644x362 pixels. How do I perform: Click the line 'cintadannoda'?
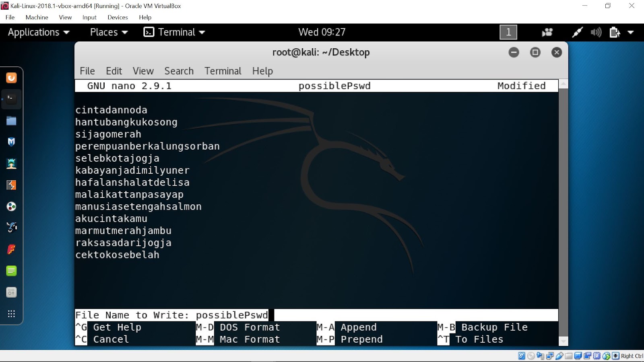[111, 110]
